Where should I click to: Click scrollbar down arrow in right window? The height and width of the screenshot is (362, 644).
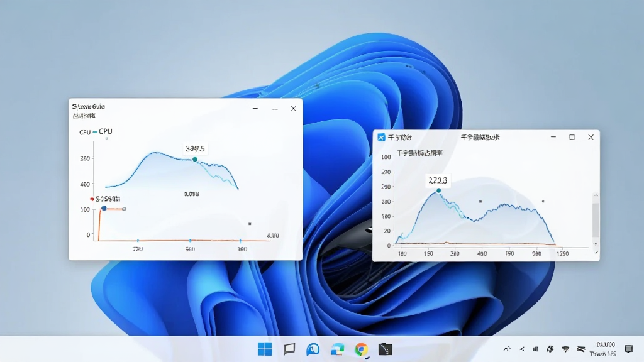click(x=596, y=244)
